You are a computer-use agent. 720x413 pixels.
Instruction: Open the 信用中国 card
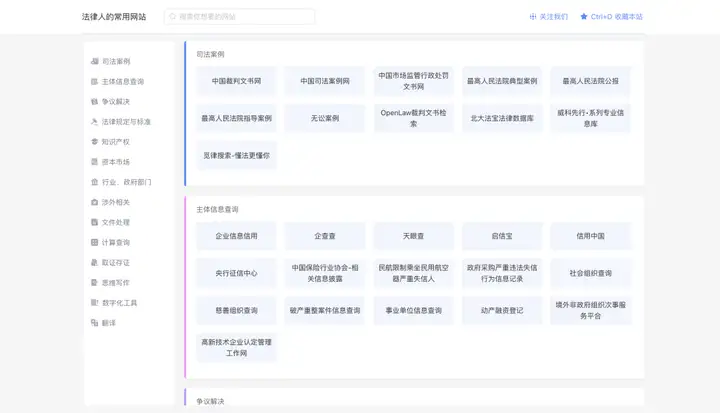point(591,236)
